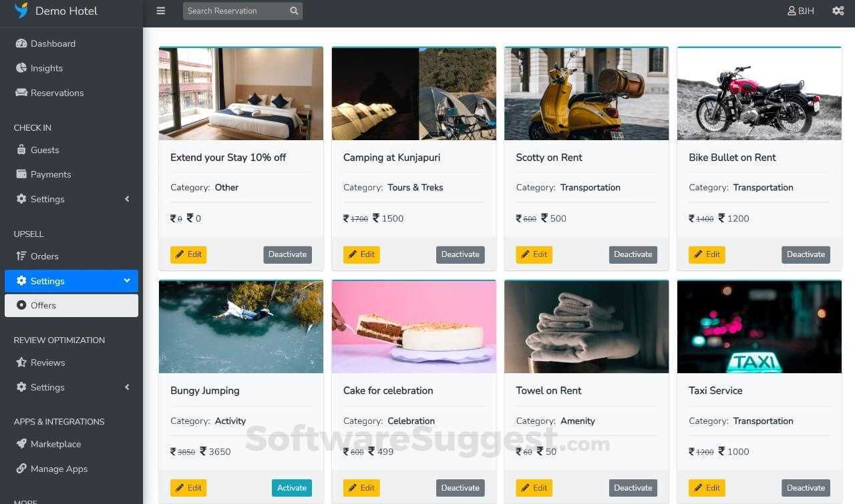Edit the Cake for celebration offer
The width and height of the screenshot is (855, 504).
point(361,488)
